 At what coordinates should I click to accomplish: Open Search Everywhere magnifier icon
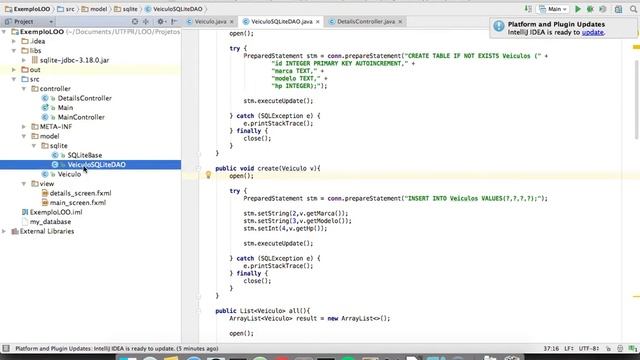click(x=633, y=9)
